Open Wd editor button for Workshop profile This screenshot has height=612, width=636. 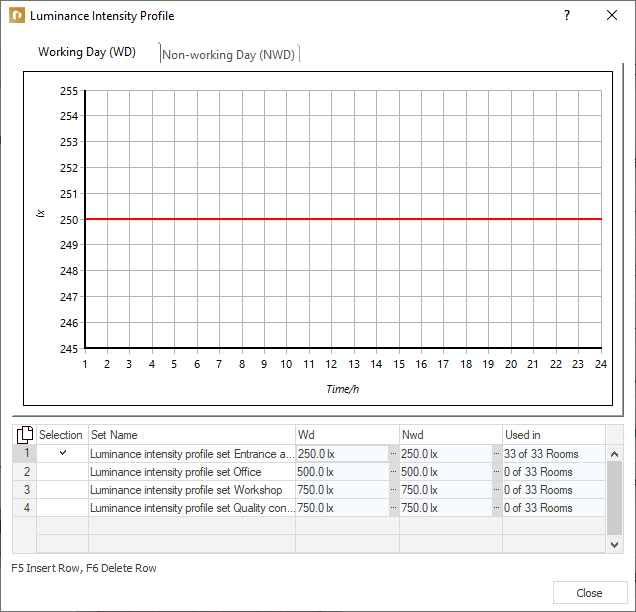[x=393, y=490]
